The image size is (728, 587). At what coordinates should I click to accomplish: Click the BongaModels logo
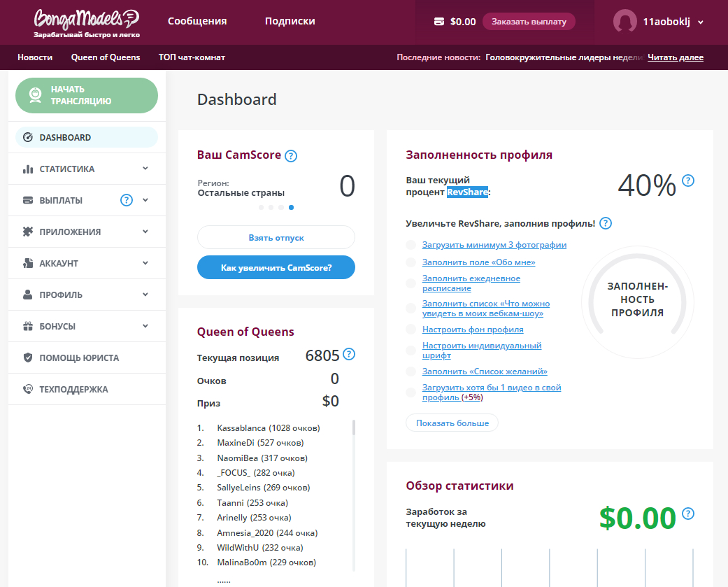[x=86, y=23]
